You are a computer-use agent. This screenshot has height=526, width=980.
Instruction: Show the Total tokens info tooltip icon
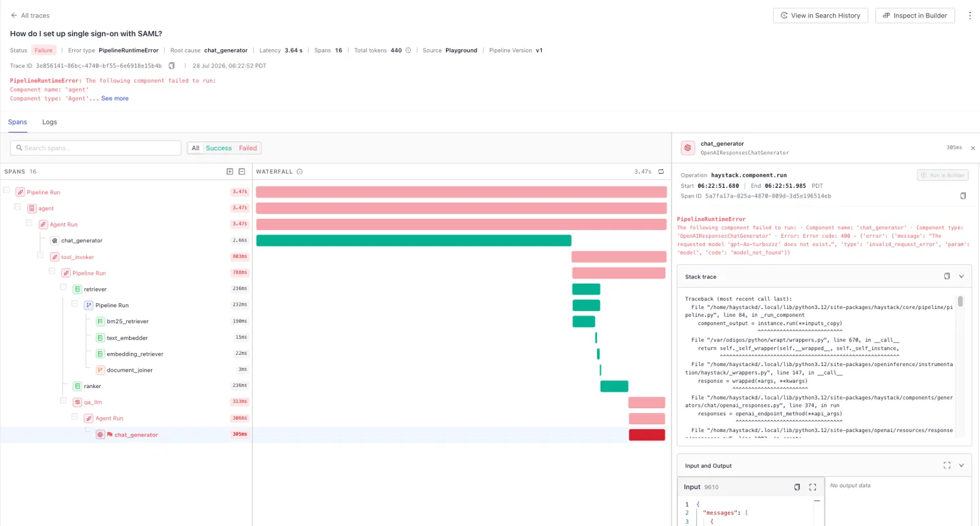[408, 50]
